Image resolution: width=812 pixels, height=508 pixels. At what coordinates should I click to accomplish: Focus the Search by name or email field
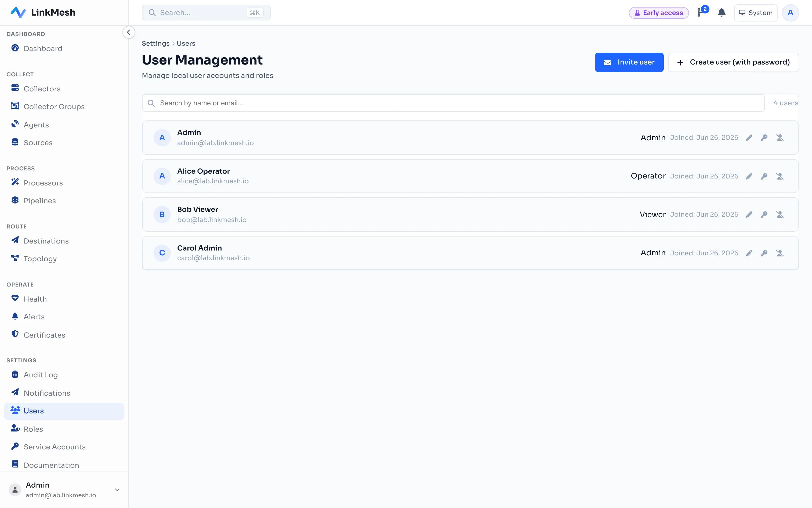453,103
